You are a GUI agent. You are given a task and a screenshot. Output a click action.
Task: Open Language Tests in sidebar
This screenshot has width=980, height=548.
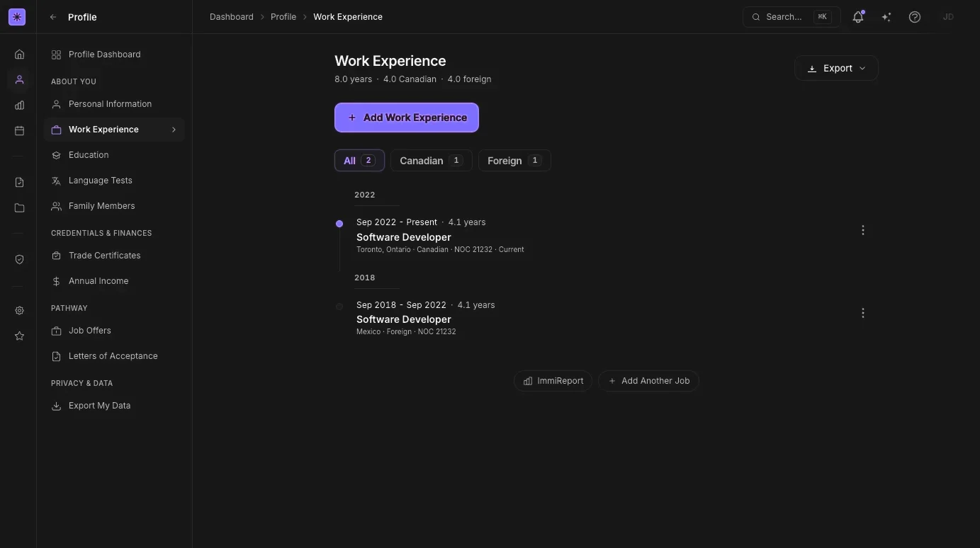pos(114,181)
